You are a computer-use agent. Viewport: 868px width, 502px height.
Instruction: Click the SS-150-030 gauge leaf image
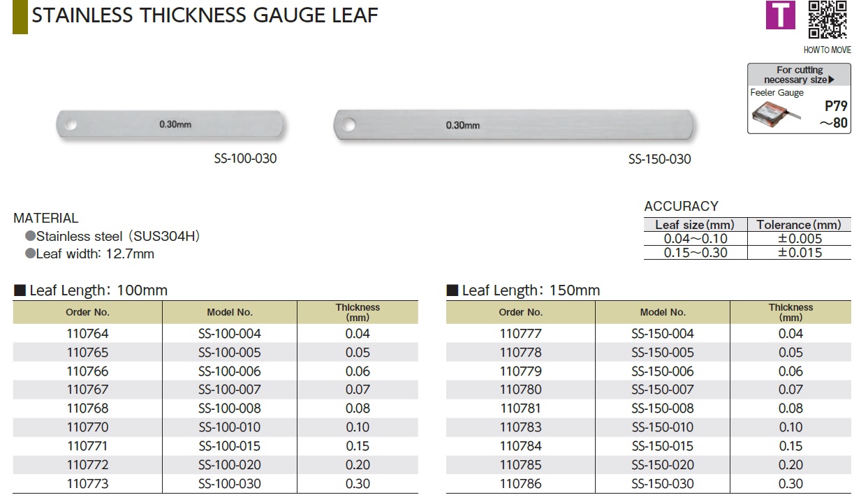(x=514, y=124)
